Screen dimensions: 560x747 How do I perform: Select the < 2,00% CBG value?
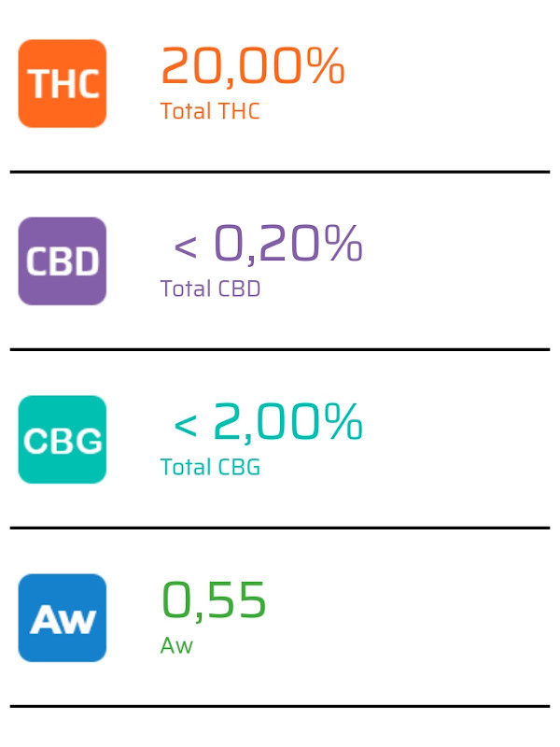pos(268,423)
